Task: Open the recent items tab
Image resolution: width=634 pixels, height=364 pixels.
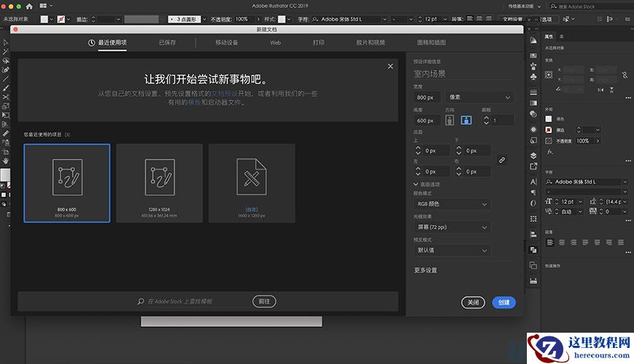Action: coord(108,42)
